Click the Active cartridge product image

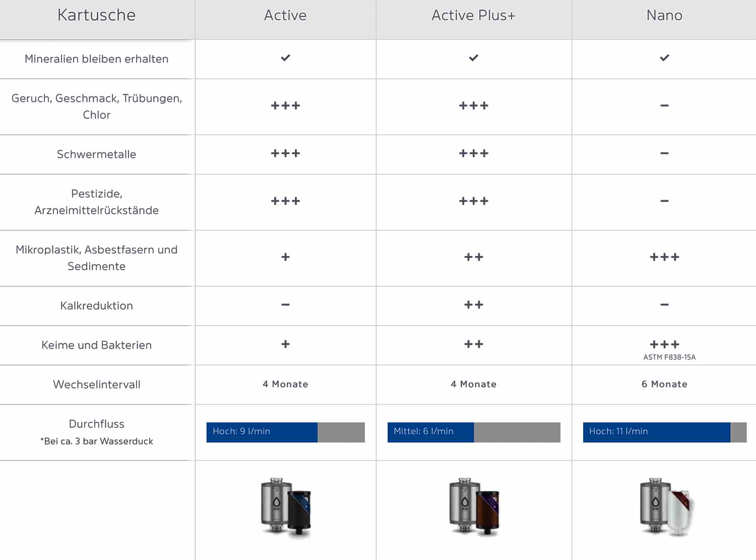pyautogui.click(x=286, y=508)
